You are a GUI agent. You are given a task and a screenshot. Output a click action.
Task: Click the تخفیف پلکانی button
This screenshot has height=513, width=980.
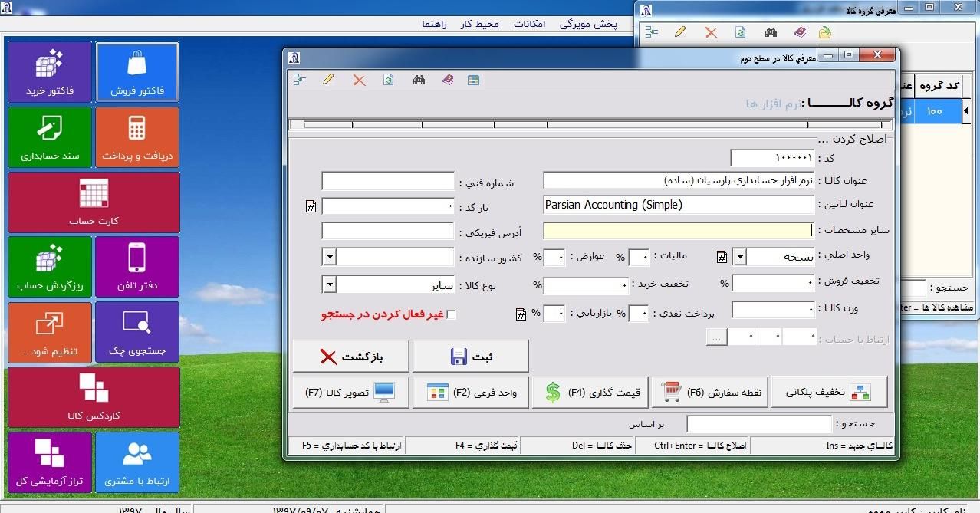[829, 393]
